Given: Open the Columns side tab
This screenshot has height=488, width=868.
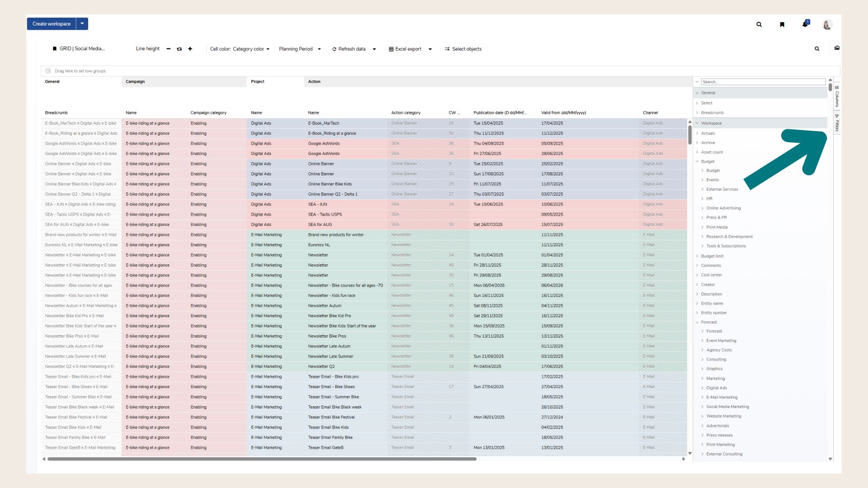Looking at the screenshot, I should click(x=837, y=96).
